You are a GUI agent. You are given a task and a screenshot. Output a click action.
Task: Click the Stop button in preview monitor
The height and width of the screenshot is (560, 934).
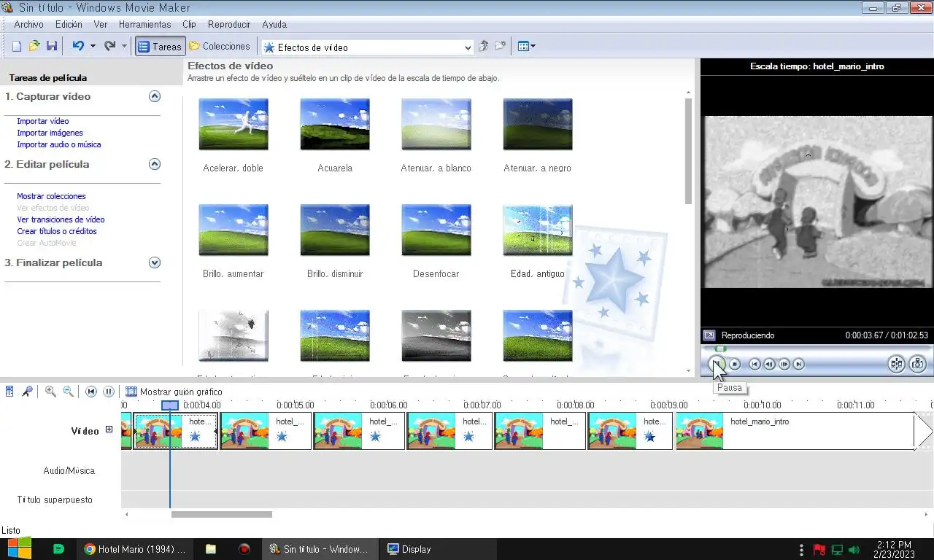click(735, 364)
